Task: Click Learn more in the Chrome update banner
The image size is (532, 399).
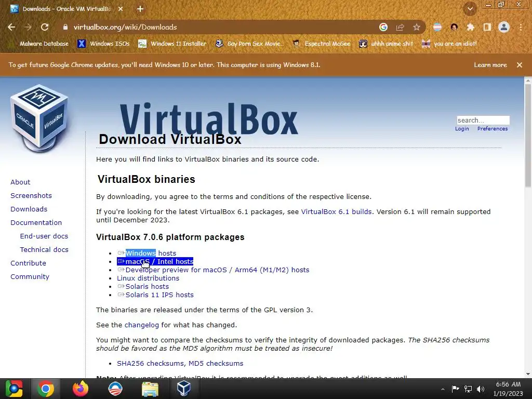Action: tap(490, 65)
